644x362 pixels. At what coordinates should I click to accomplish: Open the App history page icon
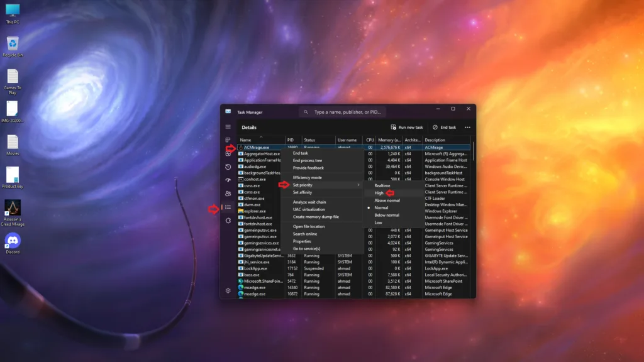(228, 167)
